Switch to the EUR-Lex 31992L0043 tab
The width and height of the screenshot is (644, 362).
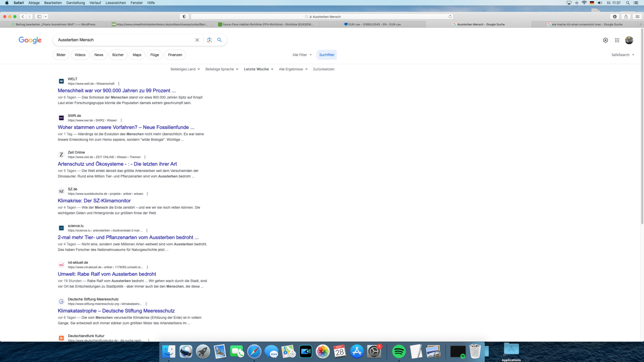[x=372, y=24]
